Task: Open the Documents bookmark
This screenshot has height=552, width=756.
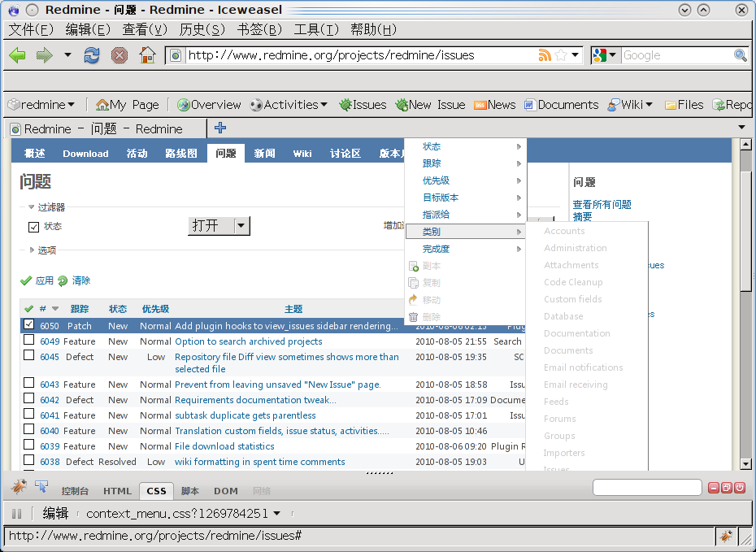Action: [x=561, y=105]
